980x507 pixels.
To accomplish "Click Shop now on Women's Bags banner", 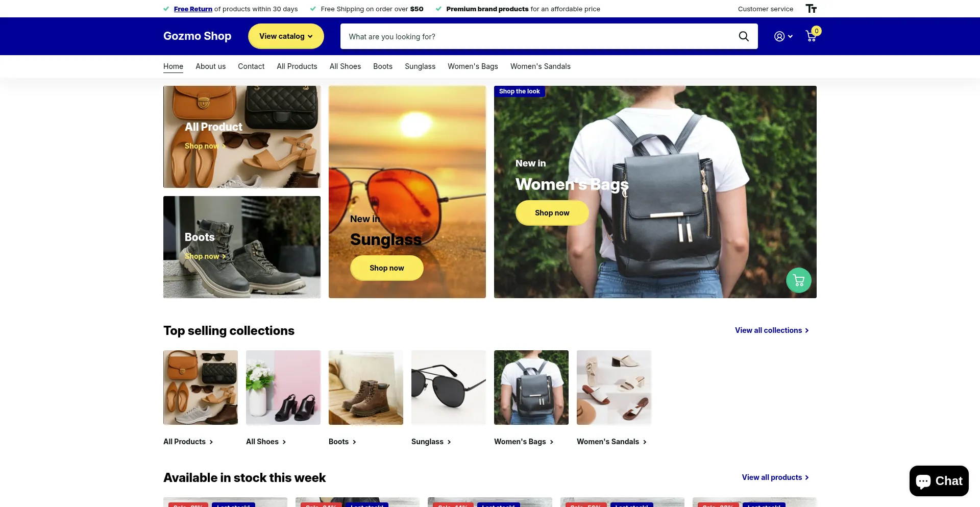I will 552,213.
